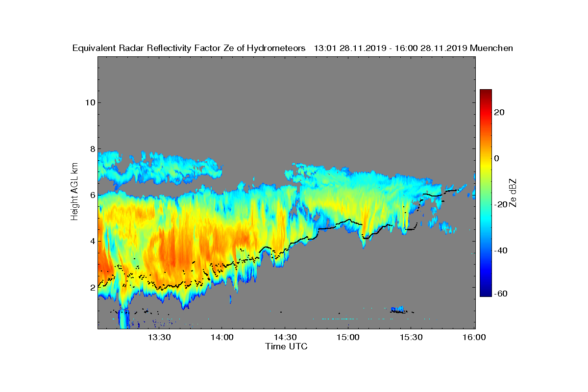This screenshot has width=588, height=392.
Task: Click the '15:30' time tick label
Action: (412, 338)
